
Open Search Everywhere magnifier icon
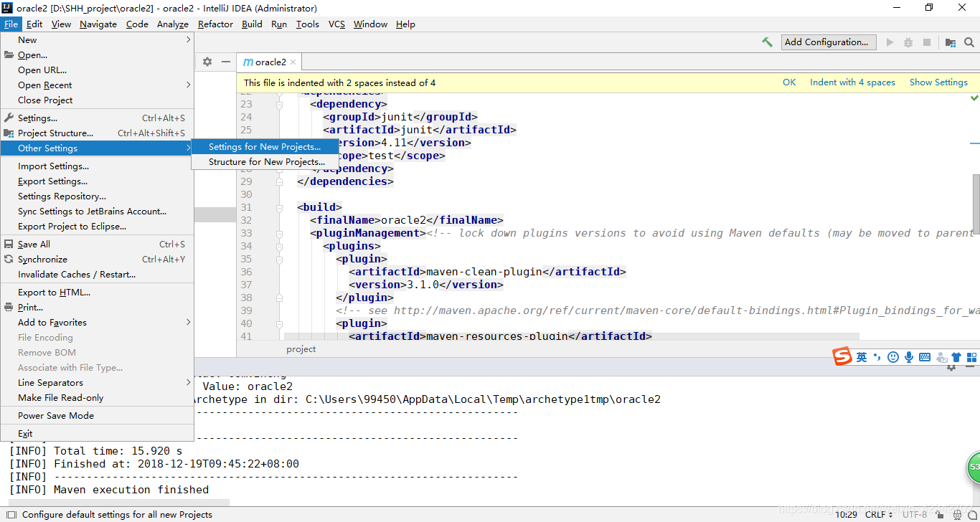point(969,42)
